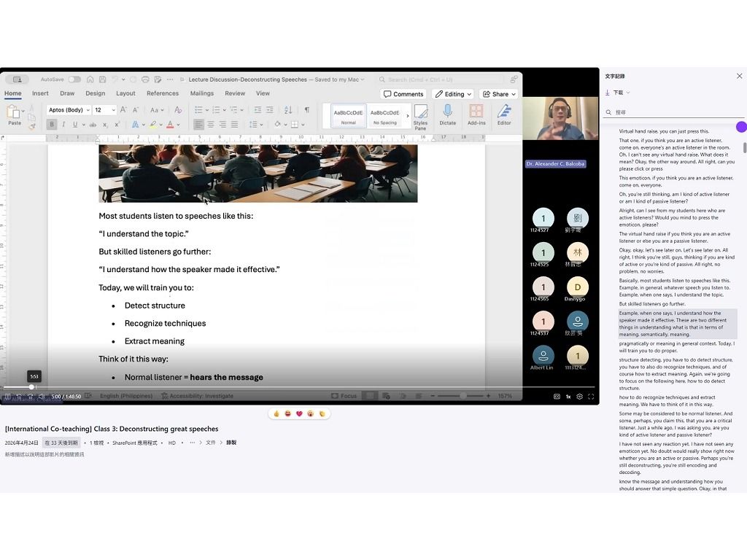The height and width of the screenshot is (560, 747).
Task: Switch to the Review ribbon tab
Action: click(235, 93)
